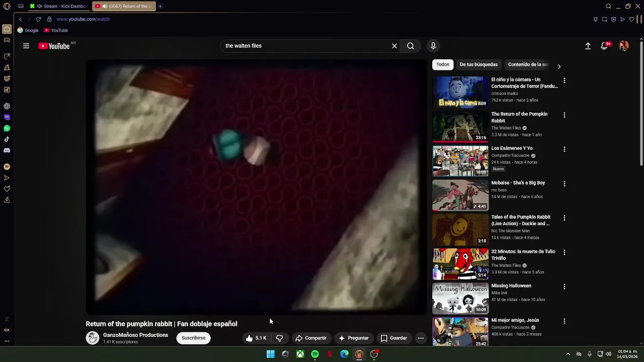Open TikTok from browser sidebar
644x362 pixels.
pyautogui.click(x=7, y=139)
